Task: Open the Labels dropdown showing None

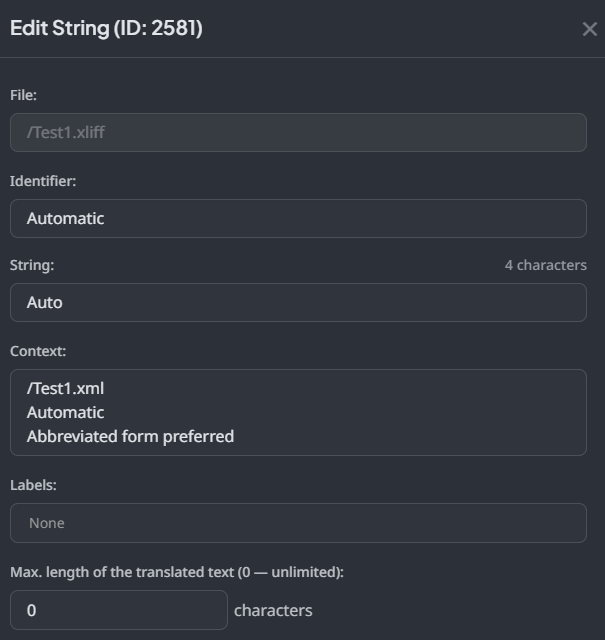Action: coord(298,523)
